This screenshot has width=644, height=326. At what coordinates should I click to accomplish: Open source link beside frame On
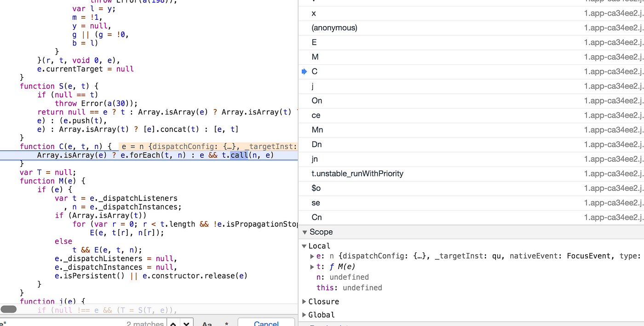tap(614, 101)
